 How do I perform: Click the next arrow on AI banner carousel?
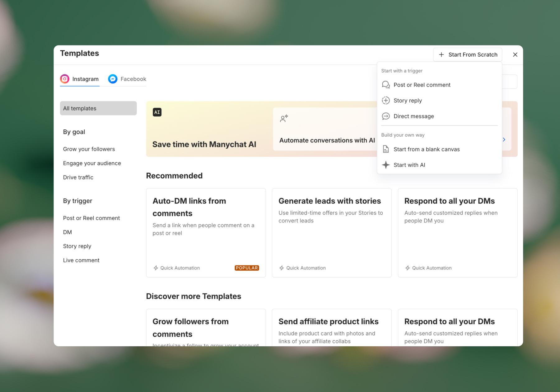[x=504, y=140]
